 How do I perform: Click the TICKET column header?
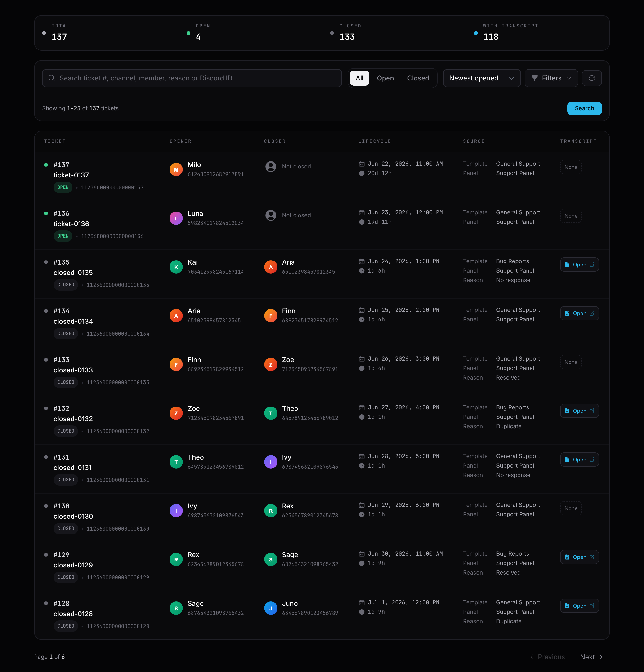pyautogui.click(x=55, y=141)
